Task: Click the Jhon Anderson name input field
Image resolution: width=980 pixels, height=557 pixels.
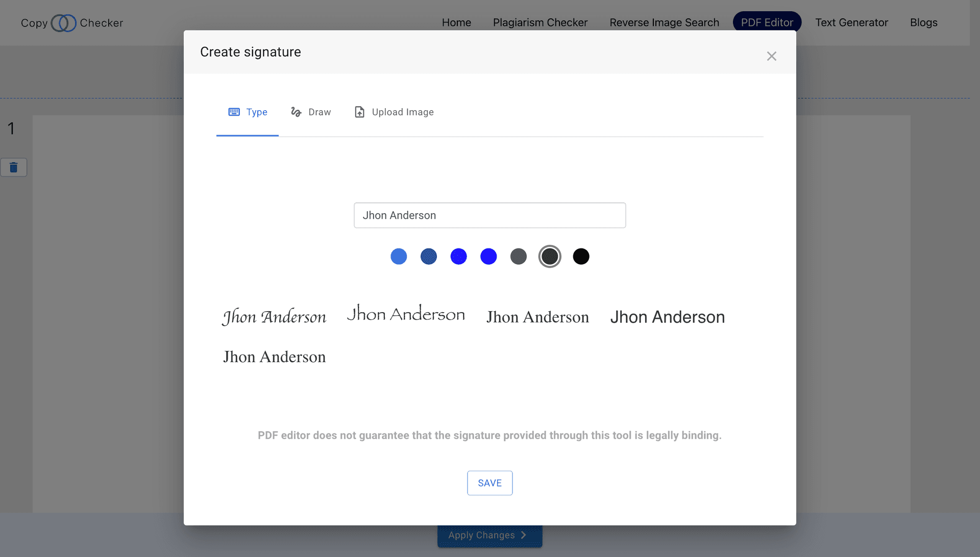Action: 489,215
